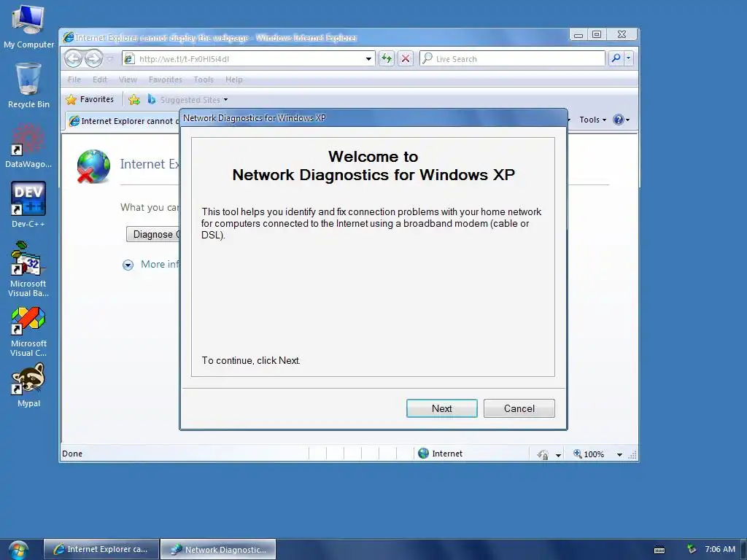Image resolution: width=747 pixels, height=560 pixels.
Task: Click Add to Favorites Bar star icon
Action: tap(134, 99)
